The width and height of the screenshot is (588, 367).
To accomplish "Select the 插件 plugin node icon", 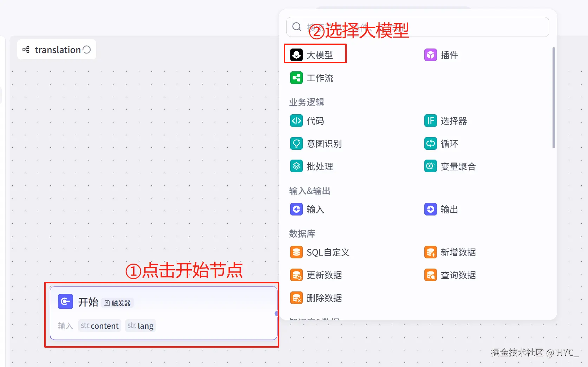I will 431,55.
